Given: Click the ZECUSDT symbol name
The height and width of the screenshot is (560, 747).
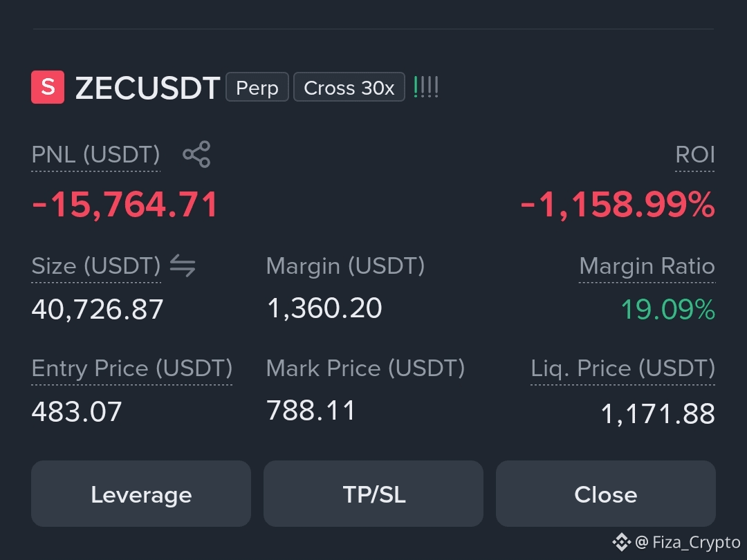Looking at the screenshot, I should 148,88.
